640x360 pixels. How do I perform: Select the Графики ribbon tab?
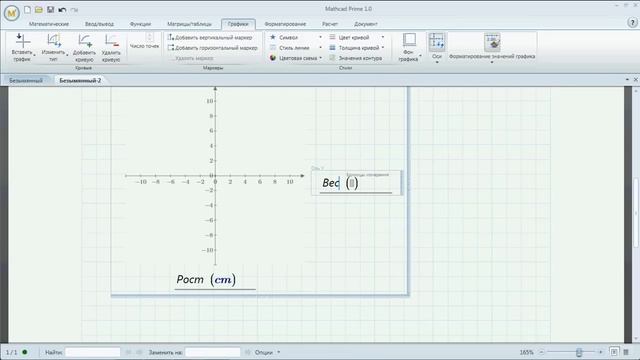pyautogui.click(x=238, y=24)
